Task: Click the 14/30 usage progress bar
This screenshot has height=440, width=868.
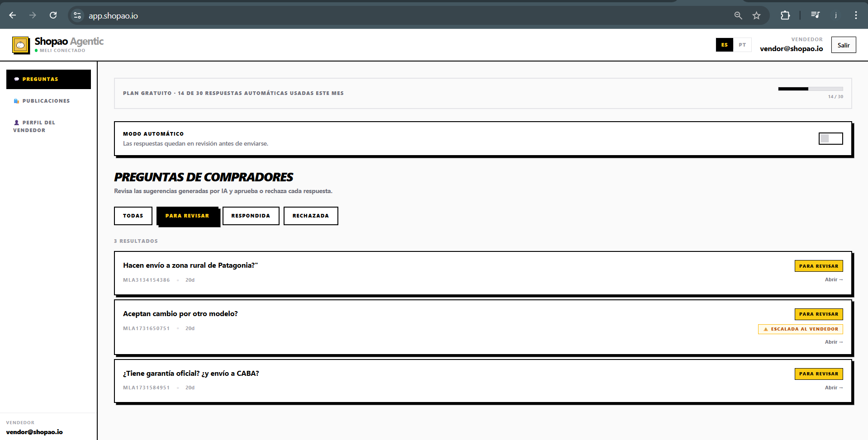Action: (x=811, y=89)
